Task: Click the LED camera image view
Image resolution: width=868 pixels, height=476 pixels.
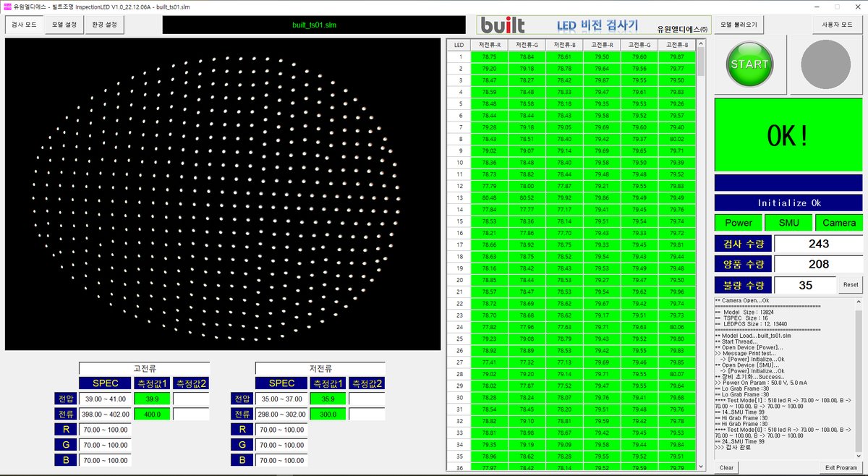Action: [x=223, y=194]
